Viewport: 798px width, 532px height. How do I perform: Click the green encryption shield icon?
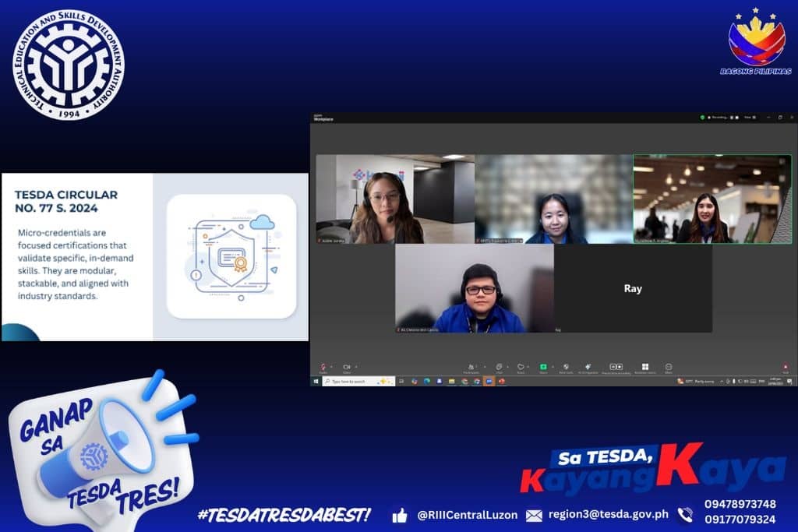click(702, 118)
